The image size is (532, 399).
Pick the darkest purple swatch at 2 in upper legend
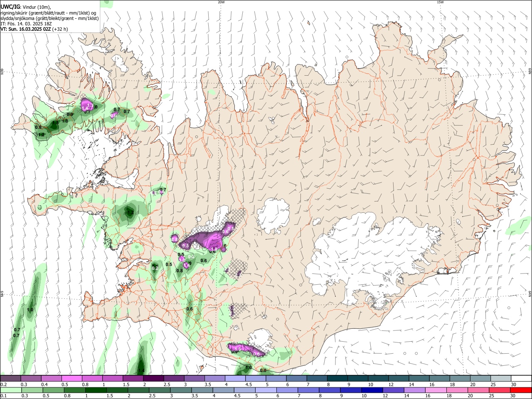pyautogui.click(x=153, y=379)
